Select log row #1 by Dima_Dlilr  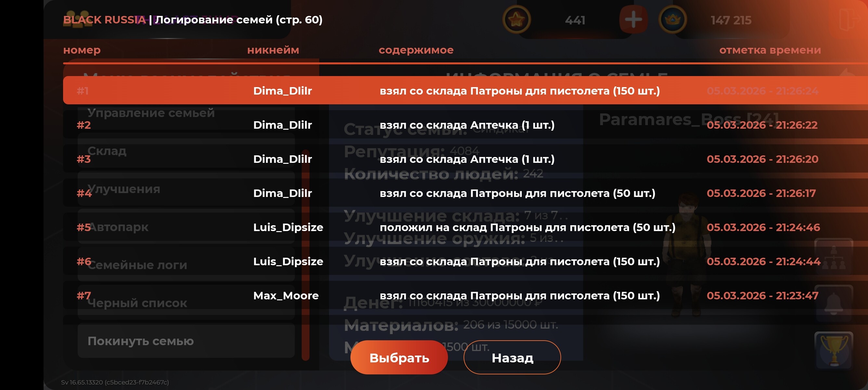point(465,90)
